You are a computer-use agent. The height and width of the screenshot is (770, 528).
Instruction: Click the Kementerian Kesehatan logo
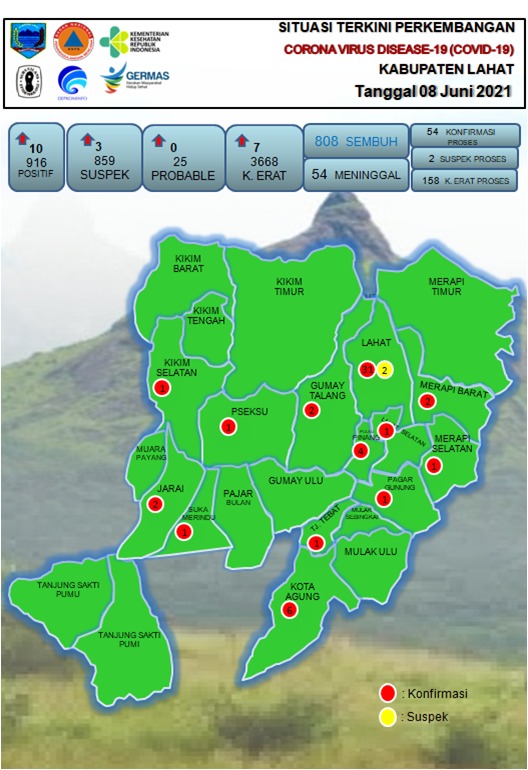pos(134,42)
